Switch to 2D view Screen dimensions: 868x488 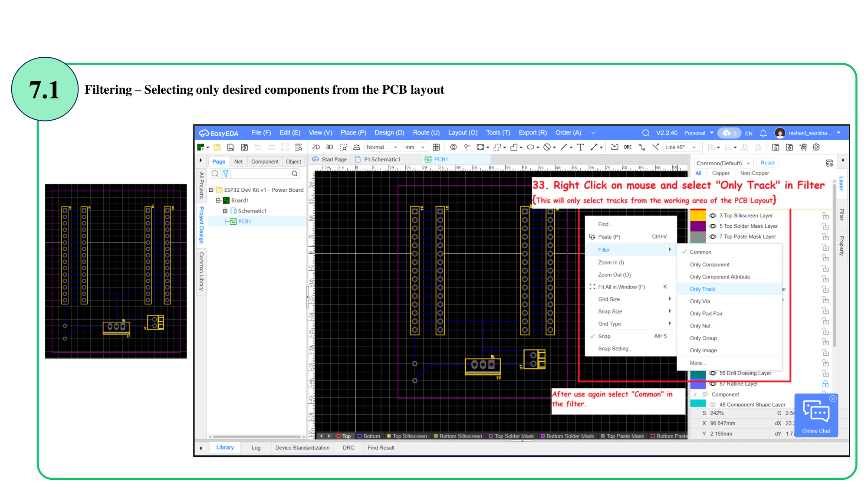[316, 147]
